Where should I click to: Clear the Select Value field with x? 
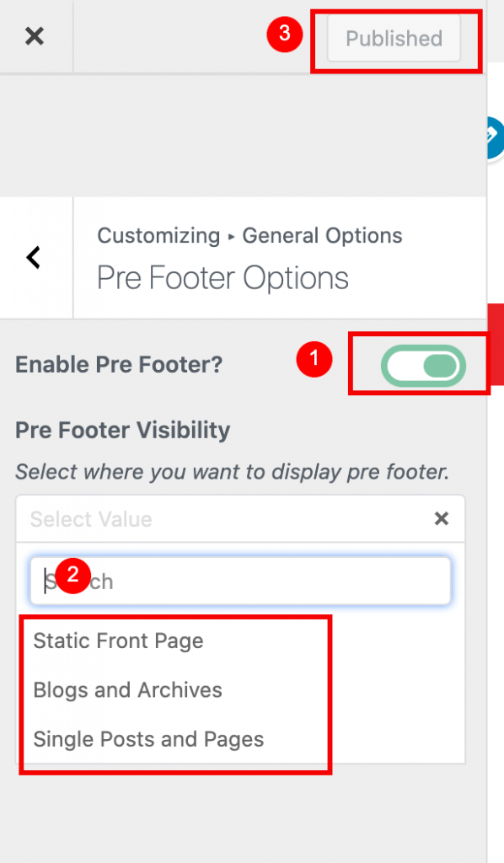click(442, 518)
